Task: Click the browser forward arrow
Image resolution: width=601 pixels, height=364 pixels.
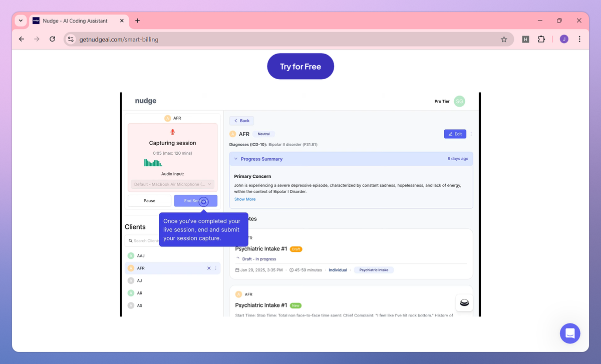Action: pyautogui.click(x=37, y=39)
